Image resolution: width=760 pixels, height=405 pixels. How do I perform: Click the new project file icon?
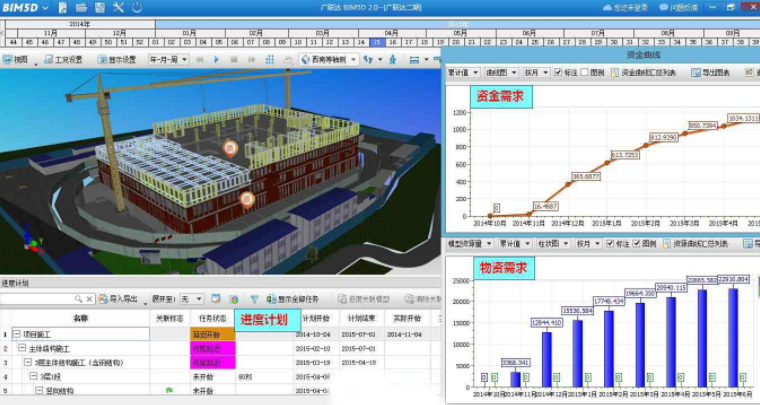[x=63, y=8]
